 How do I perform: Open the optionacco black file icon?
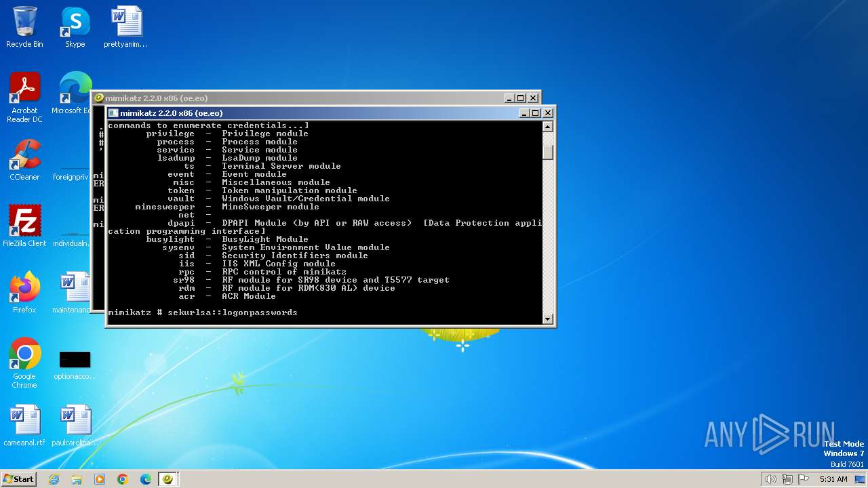click(75, 365)
